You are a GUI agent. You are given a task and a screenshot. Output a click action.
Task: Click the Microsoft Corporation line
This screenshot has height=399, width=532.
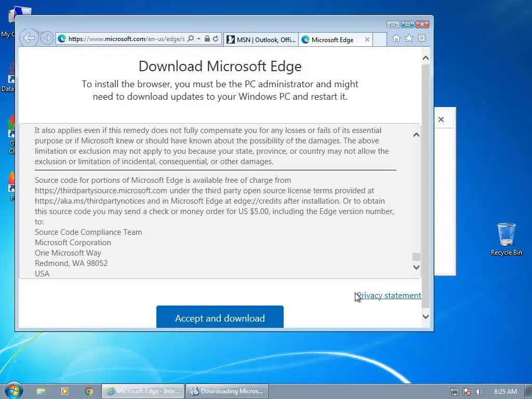tap(73, 243)
